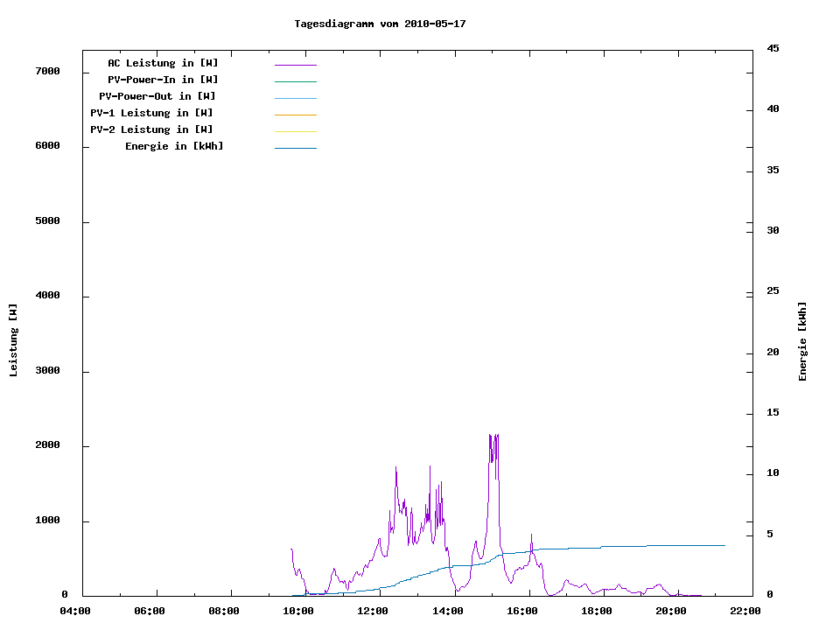Click the 45 value on right axis
840x630 pixels.
tap(773, 48)
